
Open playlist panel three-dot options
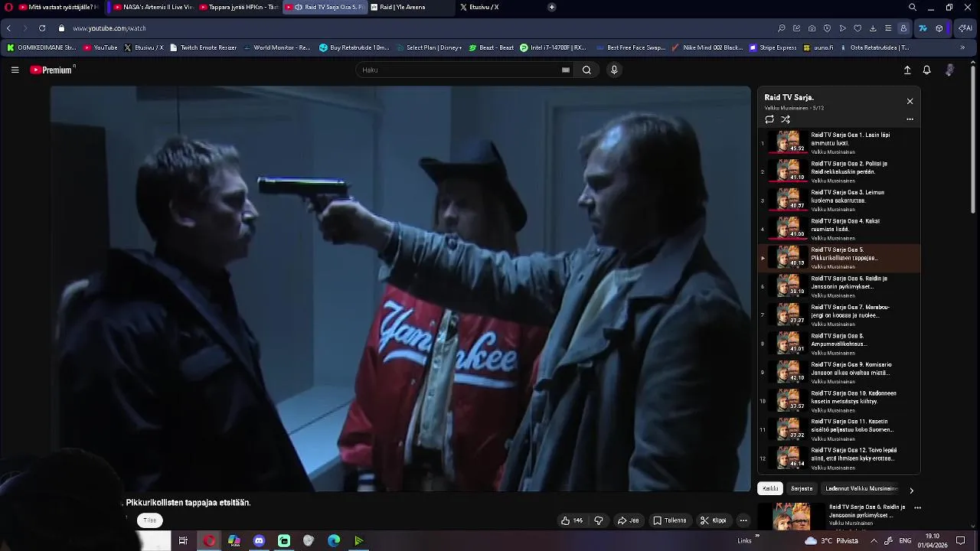(910, 119)
